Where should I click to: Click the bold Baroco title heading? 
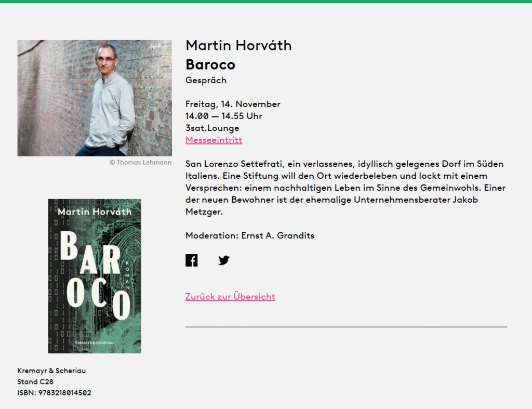point(210,64)
